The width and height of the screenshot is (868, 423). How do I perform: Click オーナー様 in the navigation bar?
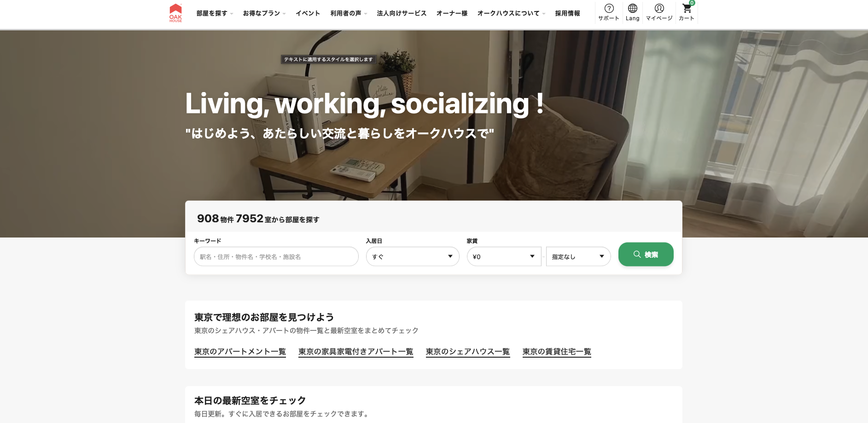pos(452,13)
